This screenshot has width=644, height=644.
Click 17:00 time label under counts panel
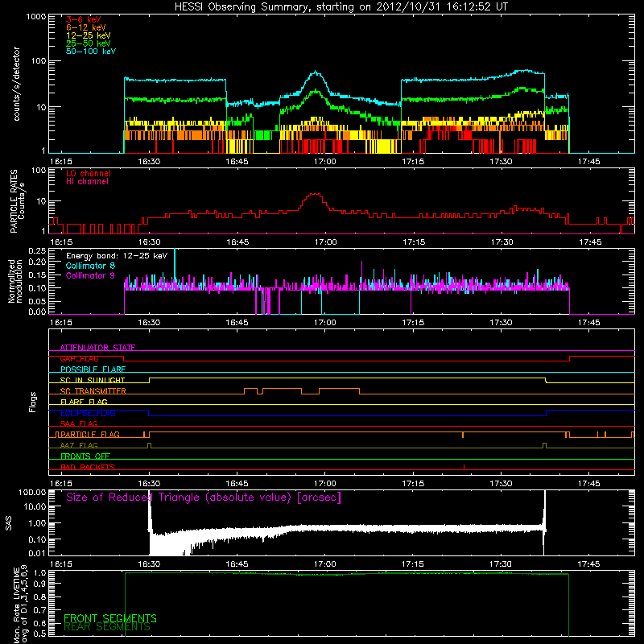point(325,162)
